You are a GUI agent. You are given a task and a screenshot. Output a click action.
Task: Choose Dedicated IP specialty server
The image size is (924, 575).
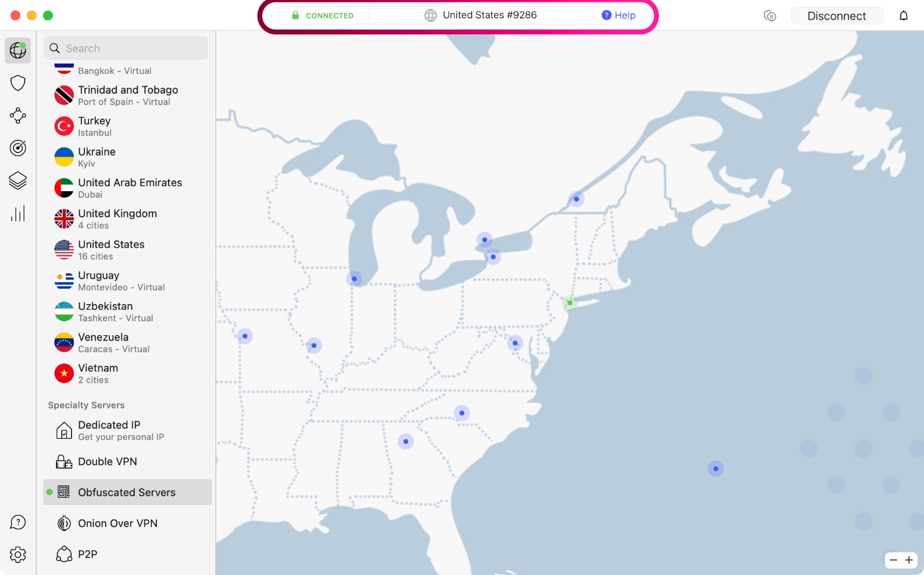[x=127, y=431]
